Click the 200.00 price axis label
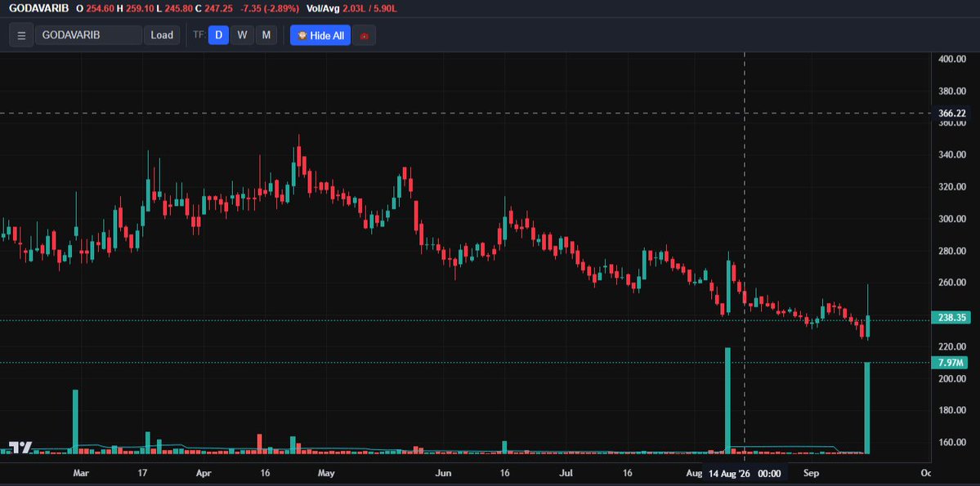This screenshot has width=980, height=486. pos(952,378)
